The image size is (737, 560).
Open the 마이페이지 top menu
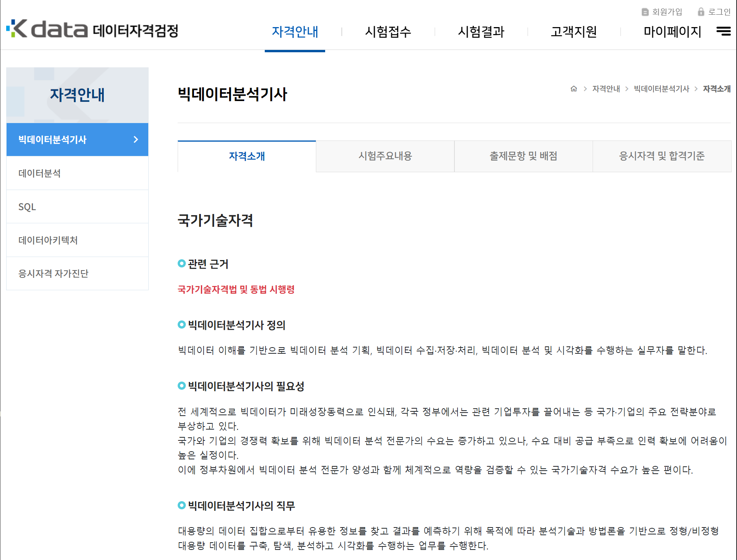coord(672,32)
